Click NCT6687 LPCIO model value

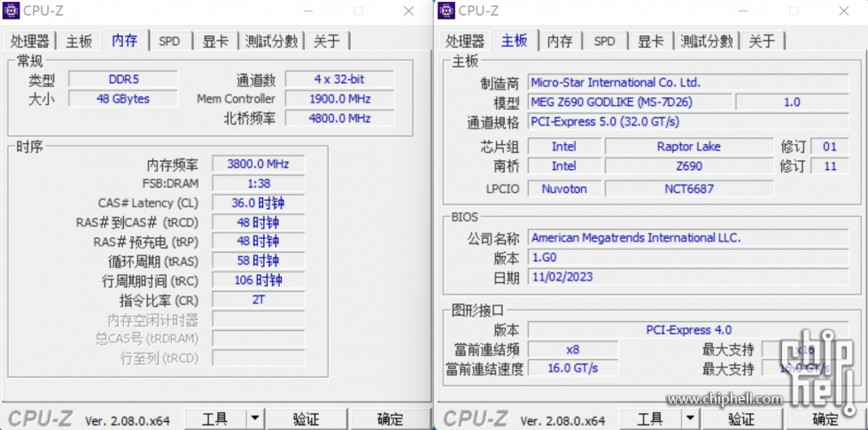click(x=689, y=188)
